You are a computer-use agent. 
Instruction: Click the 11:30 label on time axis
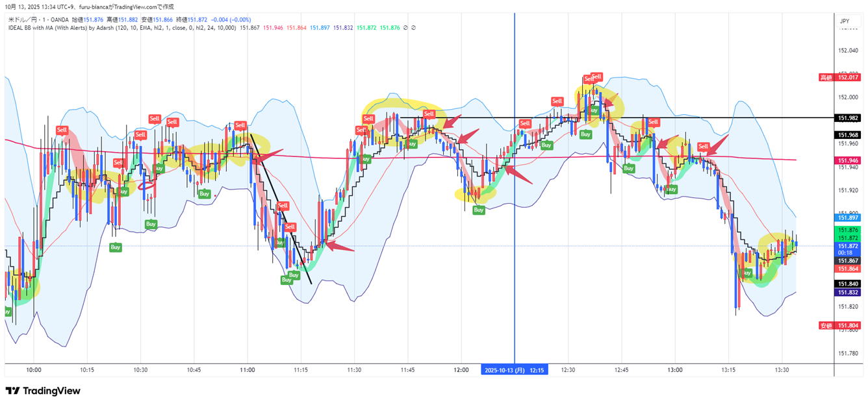coord(354,369)
